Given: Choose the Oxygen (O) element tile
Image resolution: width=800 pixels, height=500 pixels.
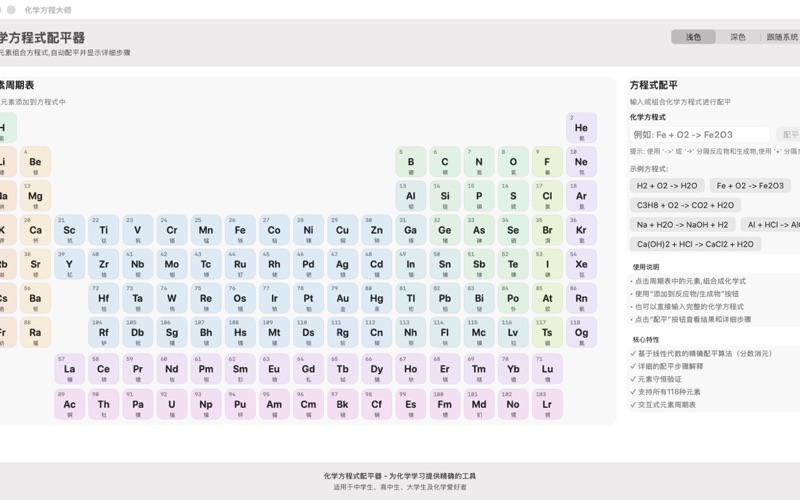Looking at the screenshot, I should [513, 163].
